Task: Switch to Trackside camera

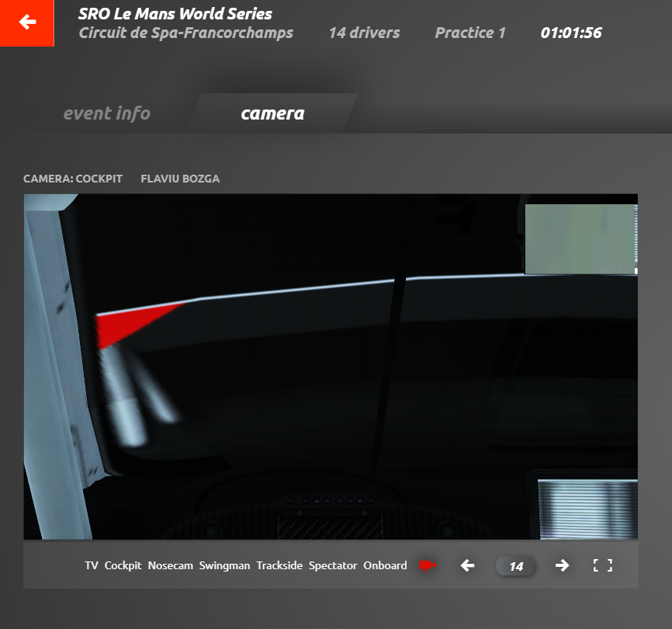Action: coord(279,565)
